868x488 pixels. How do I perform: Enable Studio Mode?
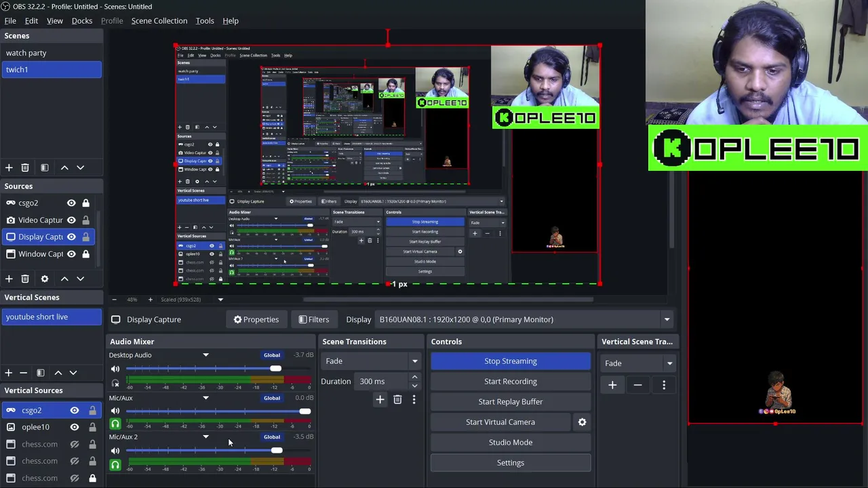tap(511, 443)
